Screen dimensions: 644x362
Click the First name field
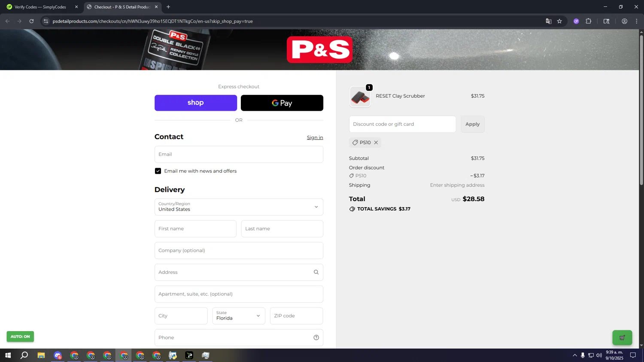coord(195,229)
